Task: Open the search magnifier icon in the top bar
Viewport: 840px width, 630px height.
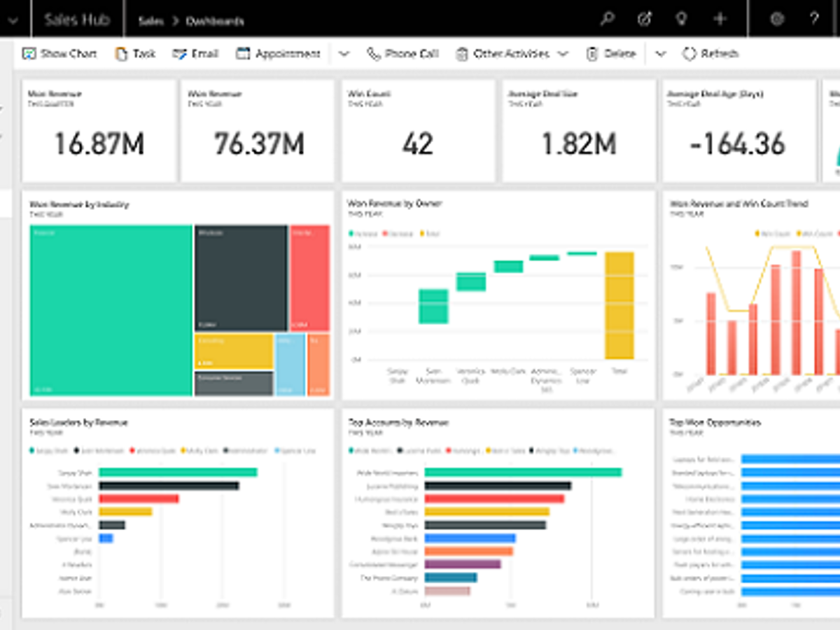Action: click(x=608, y=20)
